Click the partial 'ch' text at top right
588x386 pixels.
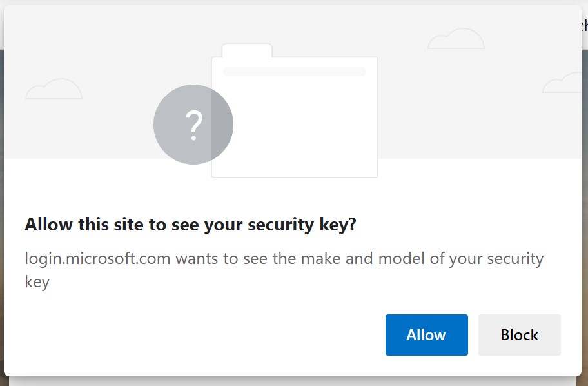(x=583, y=25)
